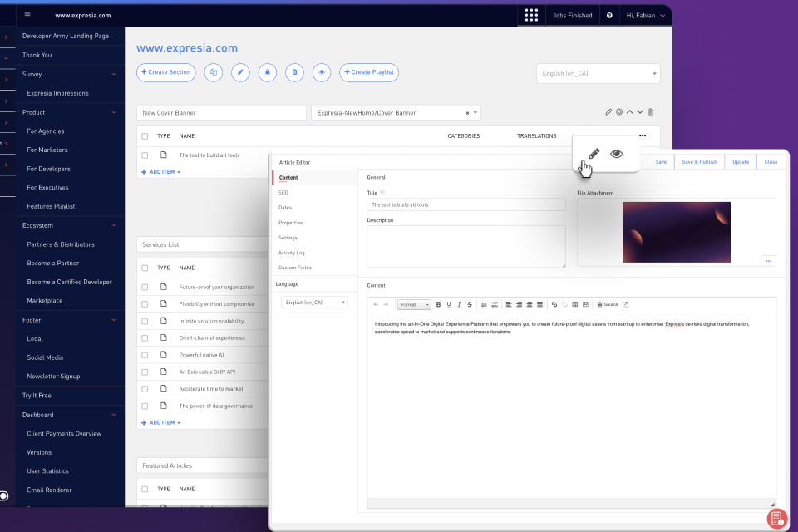The height and width of the screenshot is (532, 798).
Task: Toggle strikethrough formatting in the content editor
Action: tap(469, 304)
